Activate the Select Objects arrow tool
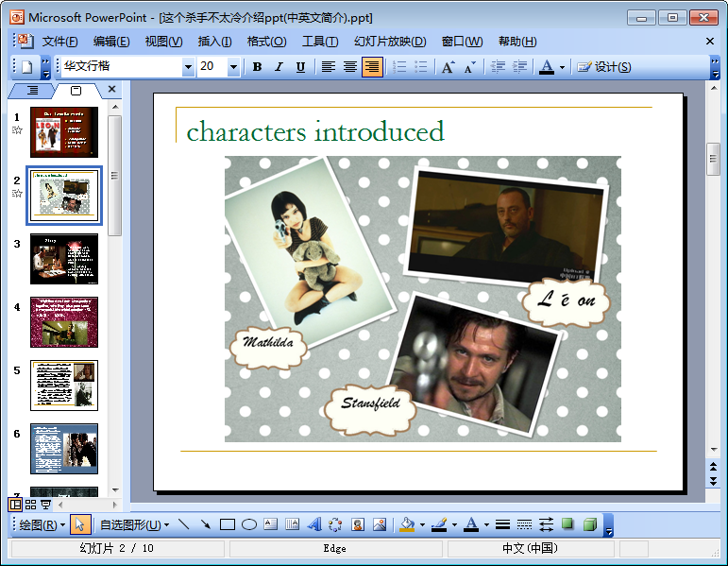The width and height of the screenshot is (728, 566). pos(80,525)
